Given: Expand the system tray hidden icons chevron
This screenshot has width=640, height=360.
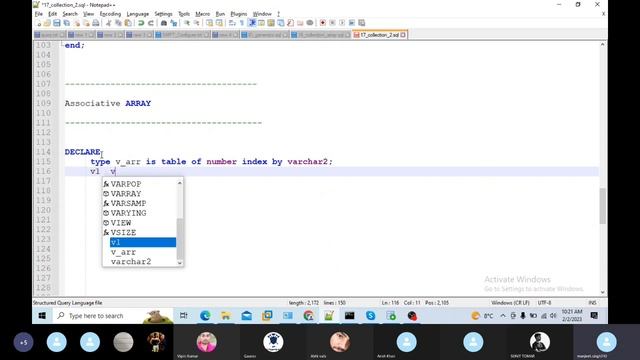Looking at the screenshot, I should 503,316.
